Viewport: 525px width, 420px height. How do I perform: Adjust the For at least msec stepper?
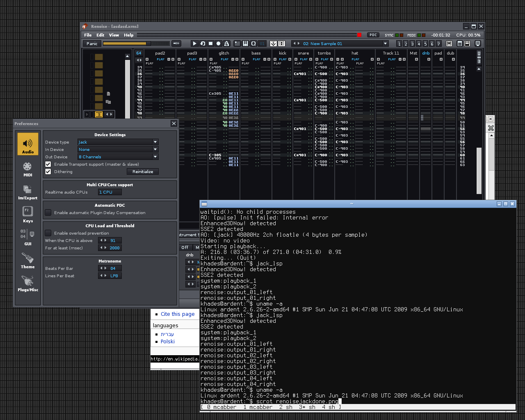(103, 248)
